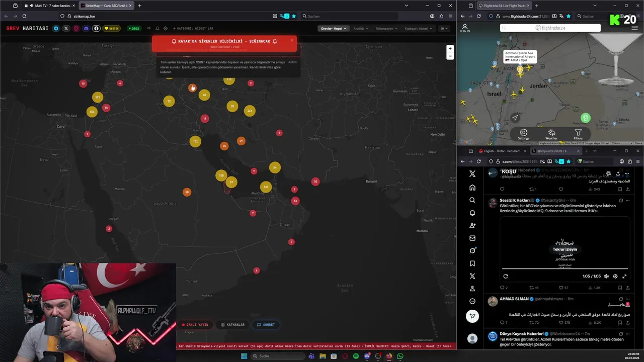Bookmark star in strikemap.live address bar
The image size is (644, 362).
294,16
